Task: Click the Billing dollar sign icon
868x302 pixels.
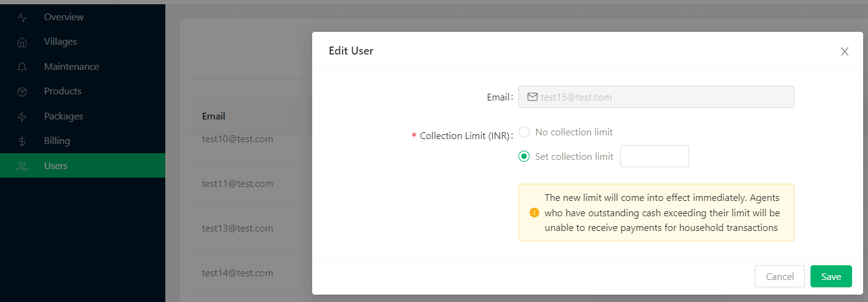Action: 22,141
